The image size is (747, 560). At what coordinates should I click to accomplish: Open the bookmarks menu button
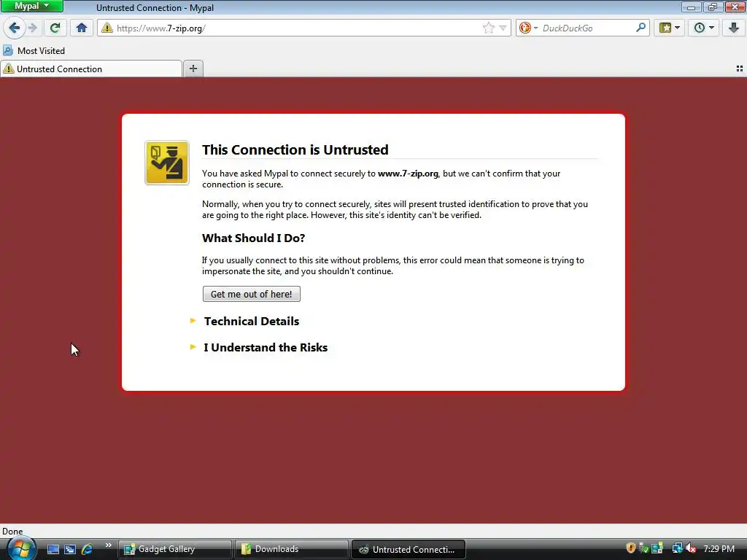pos(670,28)
